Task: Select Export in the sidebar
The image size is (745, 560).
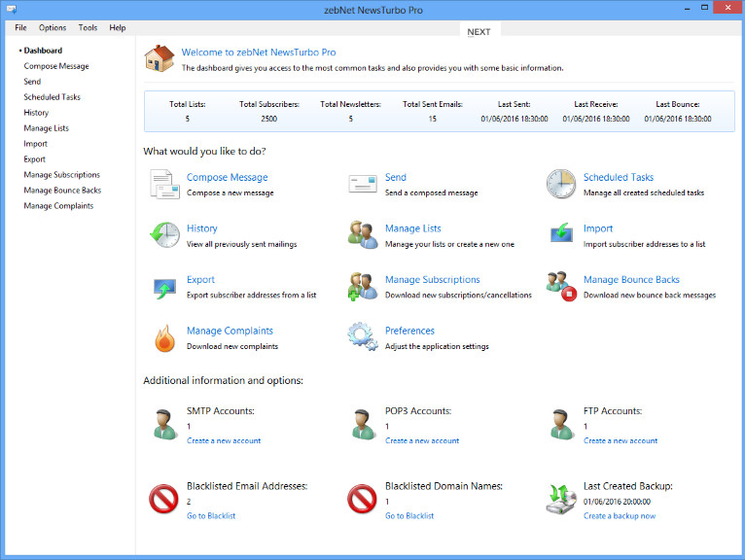Action: point(35,159)
